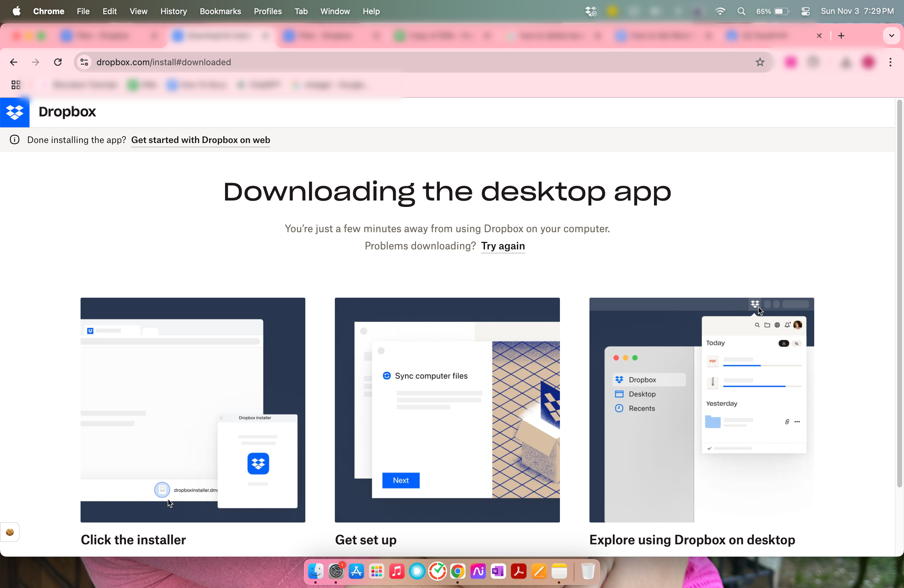This screenshot has width=904, height=588.
Task: Open Chrome three-dot menu
Action: [890, 62]
